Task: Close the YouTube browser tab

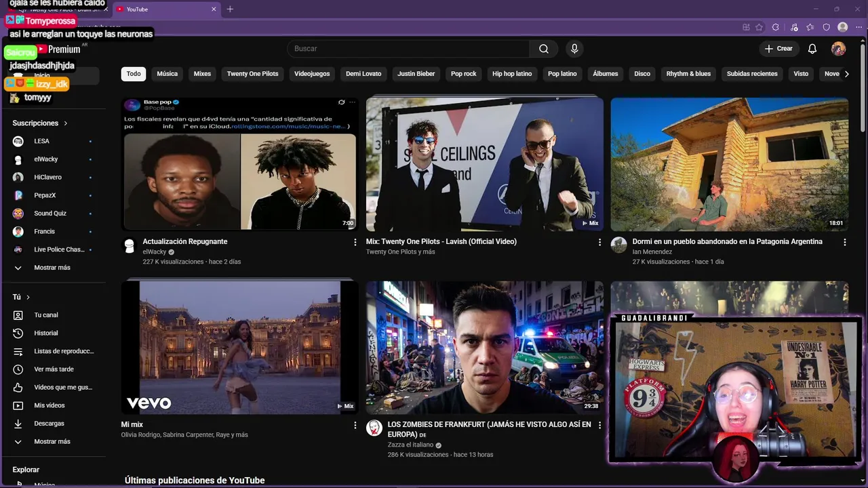Action: pyautogui.click(x=214, y=9)
